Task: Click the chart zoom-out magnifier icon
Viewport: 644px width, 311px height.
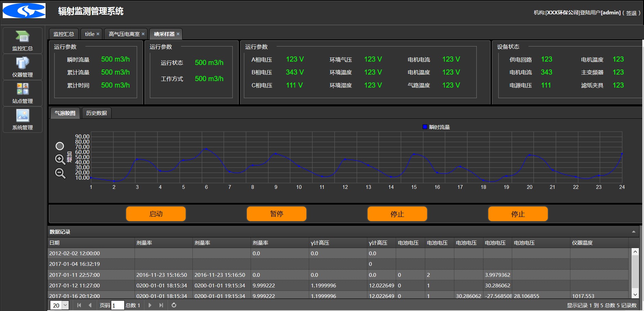Action: (x=60, y=173)
